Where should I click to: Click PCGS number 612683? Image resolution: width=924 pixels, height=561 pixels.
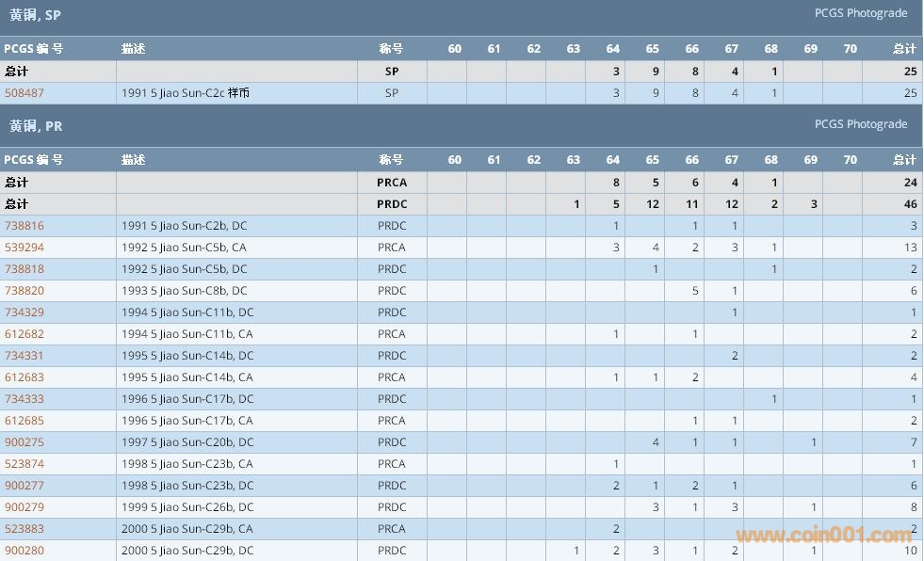click(24, 377)
